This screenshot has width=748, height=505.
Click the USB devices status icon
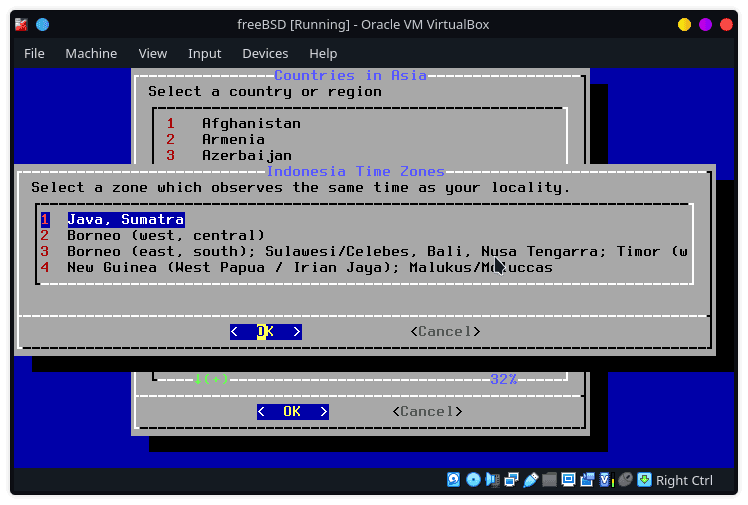click(530, 480)
